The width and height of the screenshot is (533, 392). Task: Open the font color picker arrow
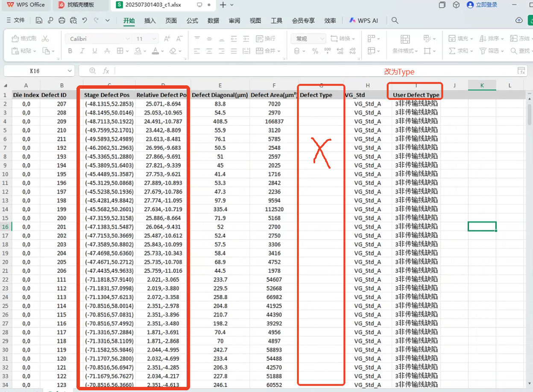point(163,51)
